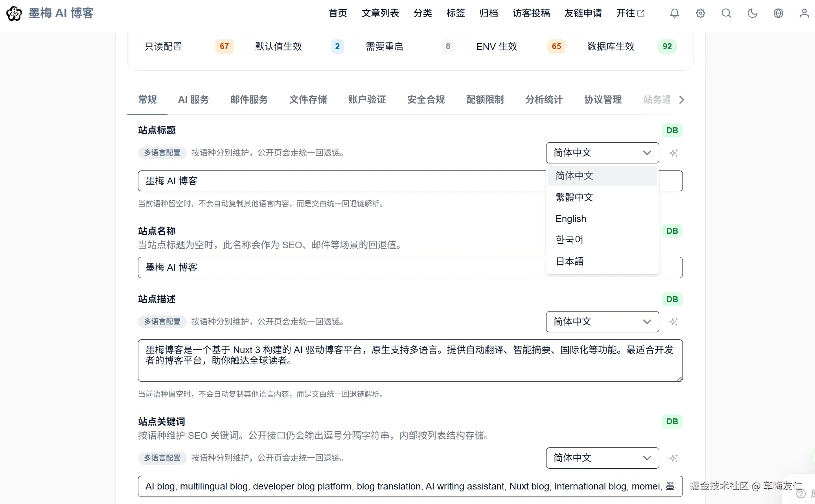
Task: Open the 站点描述 language dropdown
Action: [x=602, y=322]
